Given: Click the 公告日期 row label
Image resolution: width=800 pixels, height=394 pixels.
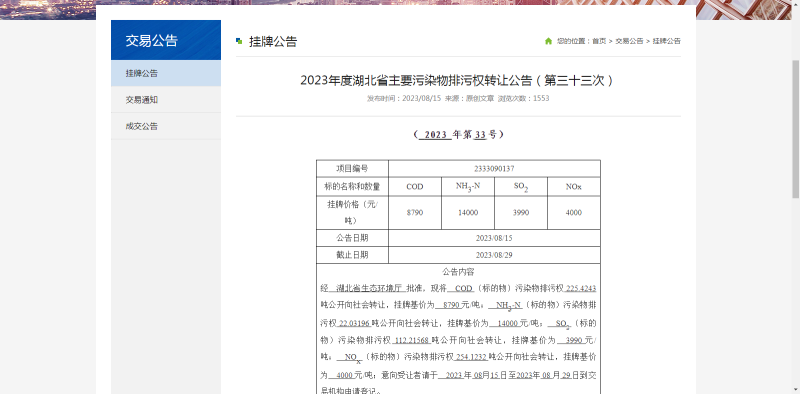Looking at the screenshot, I should [352, 238].
